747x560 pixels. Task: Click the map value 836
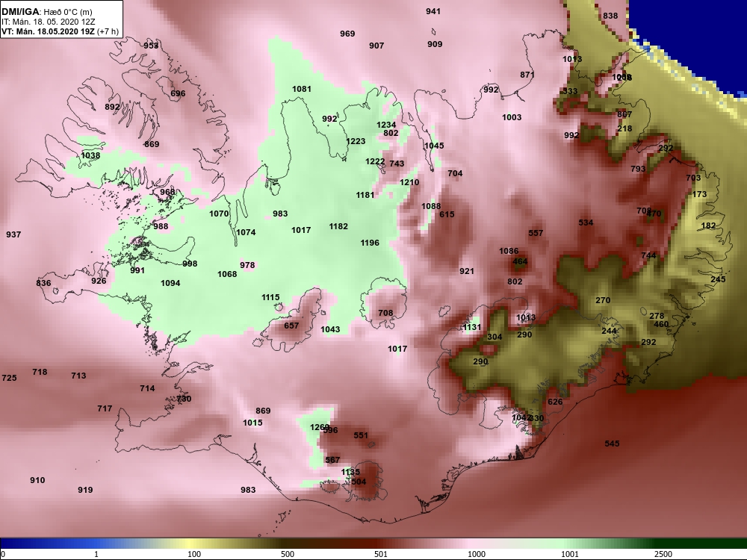pyautogui.click(x=43, y=283)
